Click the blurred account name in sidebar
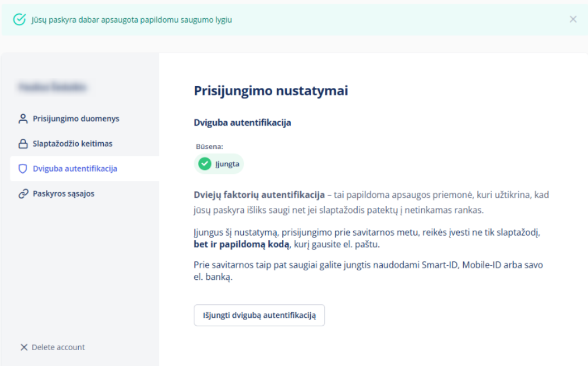Image resolution: width=588 pixels, height=366 pixels. coord(52,87)
